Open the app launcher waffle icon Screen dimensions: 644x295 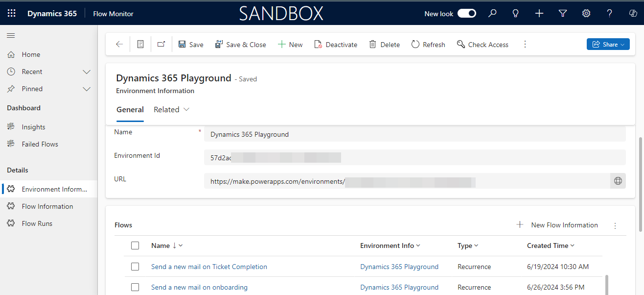click(11, 14)
